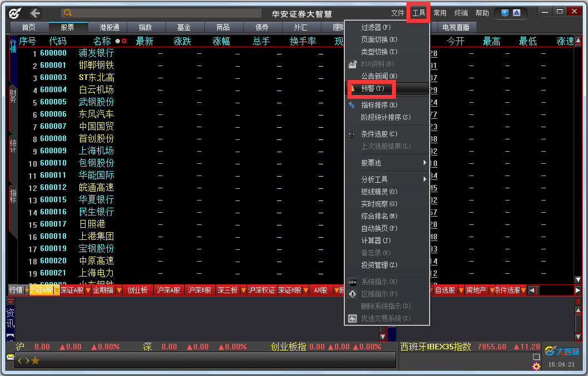Switch to the 基金 tab
The image size is (588, 376).
(x=184, y=27)
